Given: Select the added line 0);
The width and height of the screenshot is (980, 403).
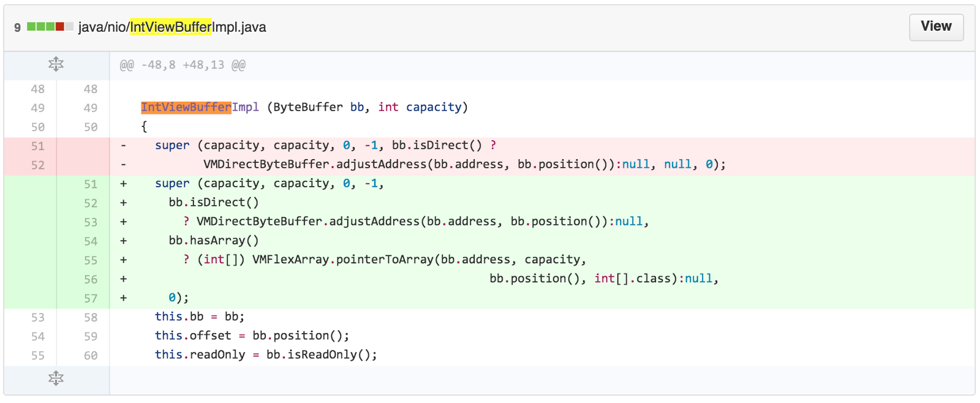Looking at the screenshot, I should point(179,298).
